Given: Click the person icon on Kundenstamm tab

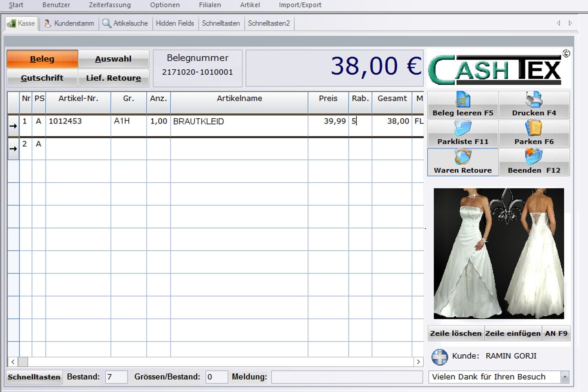Looking at the screenshot, I should 47,24.
